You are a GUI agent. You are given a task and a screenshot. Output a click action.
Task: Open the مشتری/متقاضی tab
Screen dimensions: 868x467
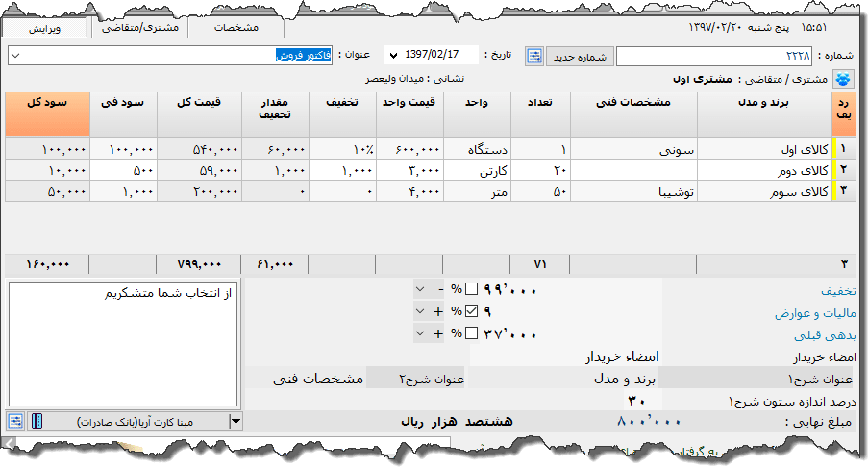139,28
